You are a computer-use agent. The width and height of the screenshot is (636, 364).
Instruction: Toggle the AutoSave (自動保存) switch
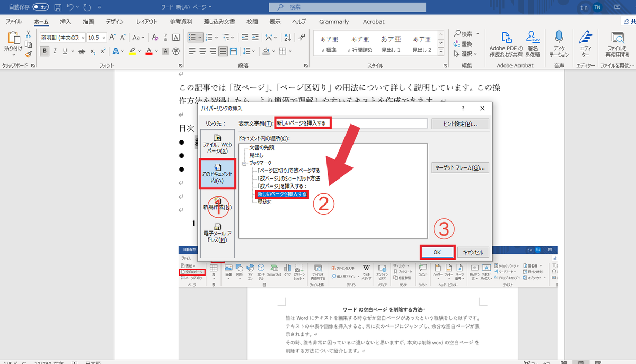pos(40,7)
